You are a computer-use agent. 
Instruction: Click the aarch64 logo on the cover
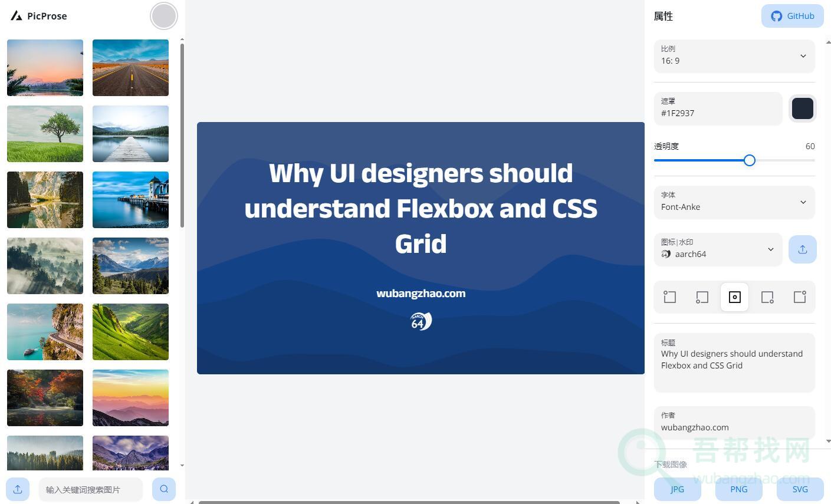pyautogui.click(x=421, y=321)
